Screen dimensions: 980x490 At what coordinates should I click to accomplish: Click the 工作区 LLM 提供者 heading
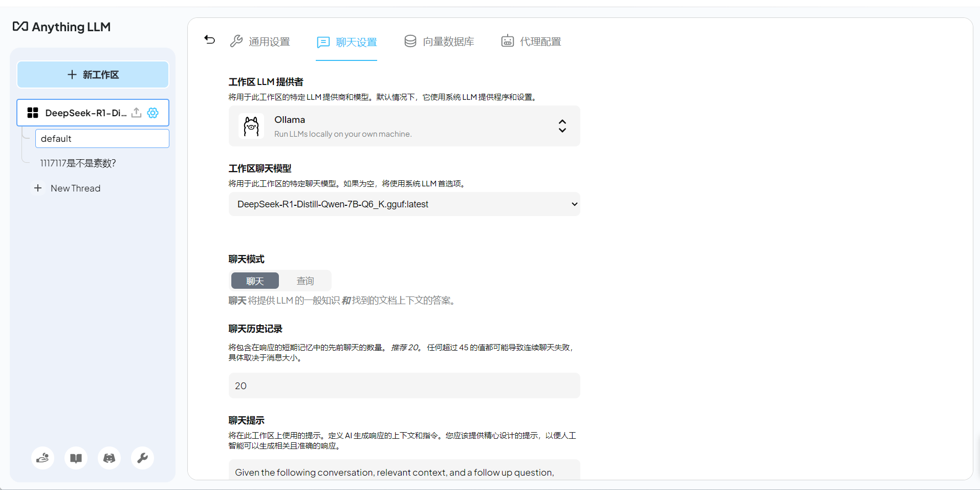tap(266, 82)
